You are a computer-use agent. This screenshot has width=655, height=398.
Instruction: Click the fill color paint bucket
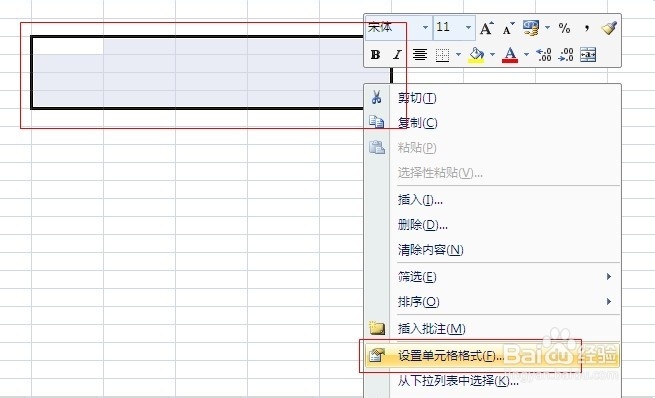coord(476,55)
